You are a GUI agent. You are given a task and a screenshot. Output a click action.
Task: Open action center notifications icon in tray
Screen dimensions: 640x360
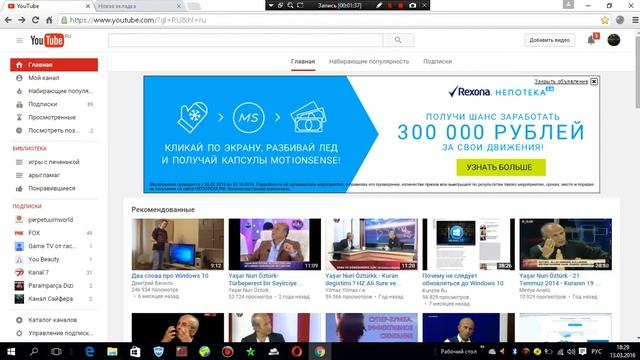pyautogui.click(x=582, y=351)
